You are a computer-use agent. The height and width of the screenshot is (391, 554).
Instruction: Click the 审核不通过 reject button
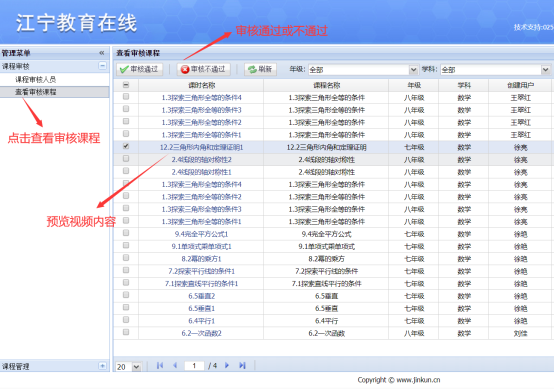(x=203, y=69)
